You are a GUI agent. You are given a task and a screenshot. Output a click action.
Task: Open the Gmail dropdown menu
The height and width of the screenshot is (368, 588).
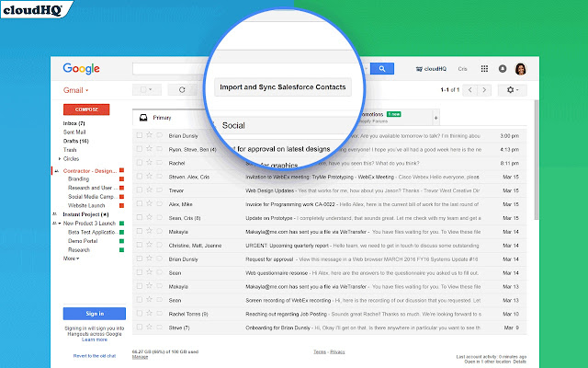(75, 90)
